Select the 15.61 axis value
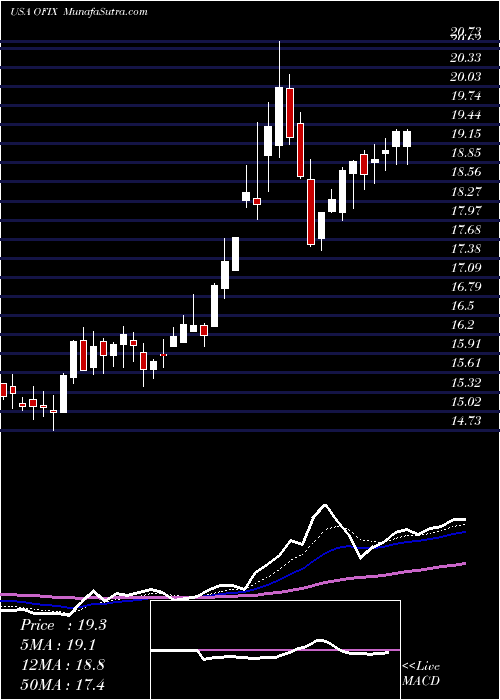 (466, 363)
